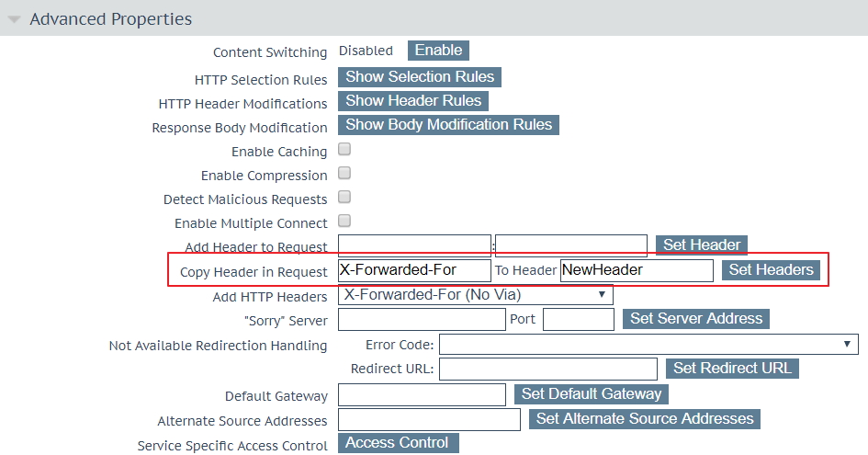Toggle the Enable Caching checkbox
This screenshot has width=868, height=455.
pos(344,149)
